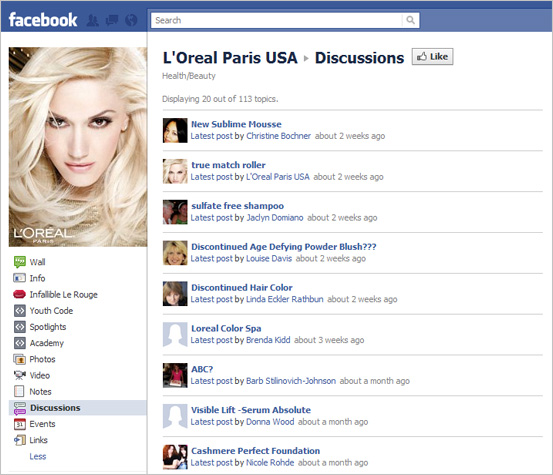Open the Wall section
The width and height of the screenshot is (553, 475).
(x=37, y=262)
